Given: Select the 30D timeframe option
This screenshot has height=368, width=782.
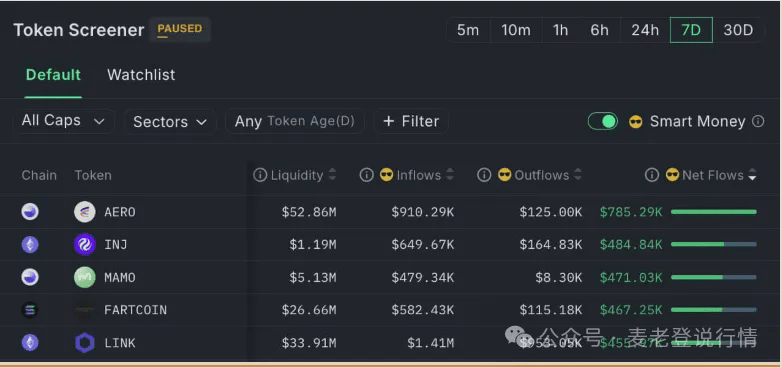Looking at the screenshot, I should (738, 30).
